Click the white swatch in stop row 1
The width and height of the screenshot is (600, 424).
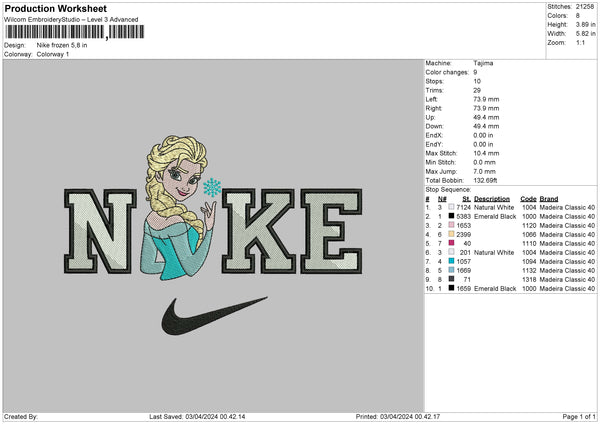click(x=451, y=207)
